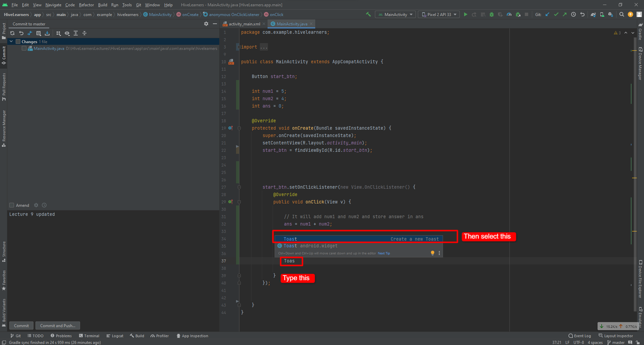Select the MainActivity.java editor tab
The height and width of the screenshot is (345, 644).
[292, 24]
